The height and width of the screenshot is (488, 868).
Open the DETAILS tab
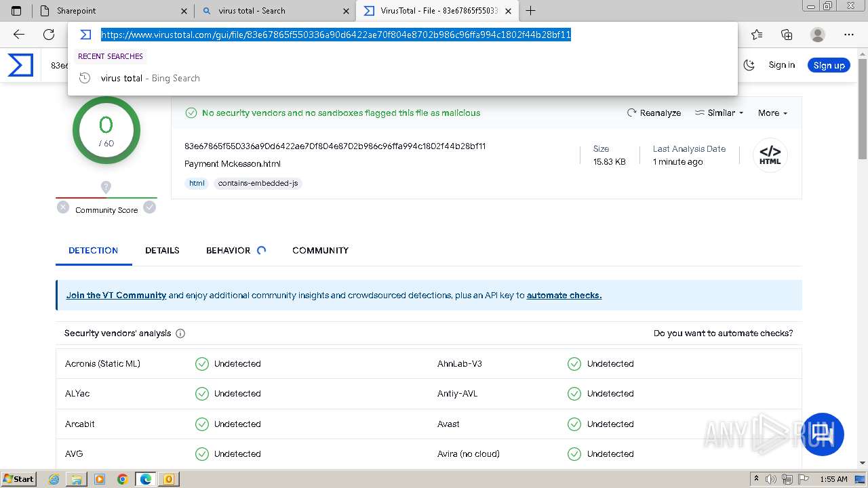pos(162,250)
